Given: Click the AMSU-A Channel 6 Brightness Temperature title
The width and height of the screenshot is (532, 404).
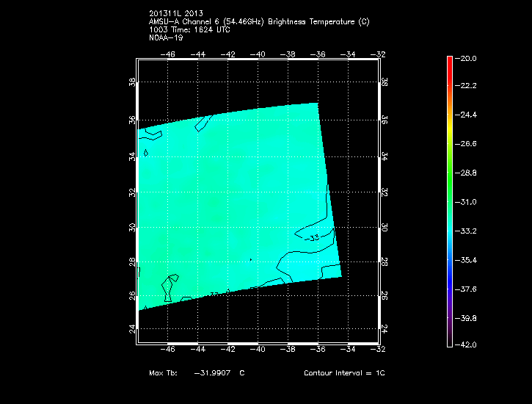Looking at the screenshot, I should coord(259,22).
